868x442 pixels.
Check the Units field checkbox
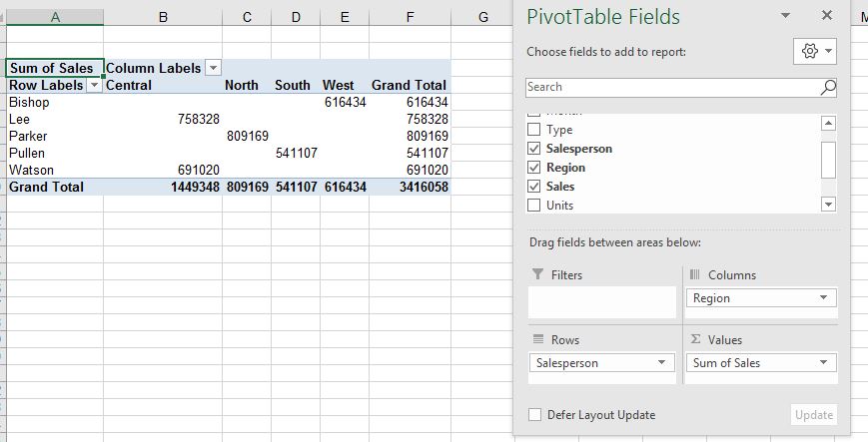[x=534, y=206]
